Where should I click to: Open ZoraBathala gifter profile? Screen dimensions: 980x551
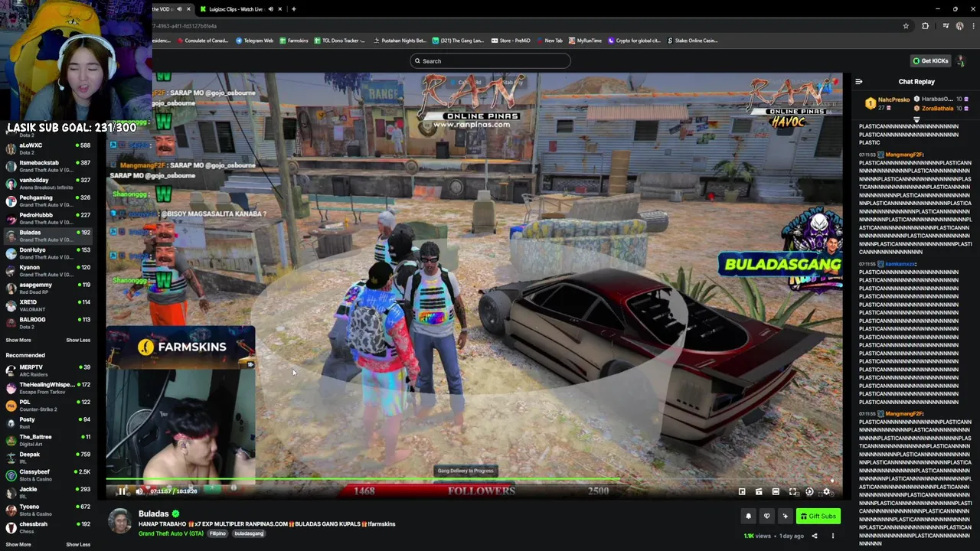(937, 109)
